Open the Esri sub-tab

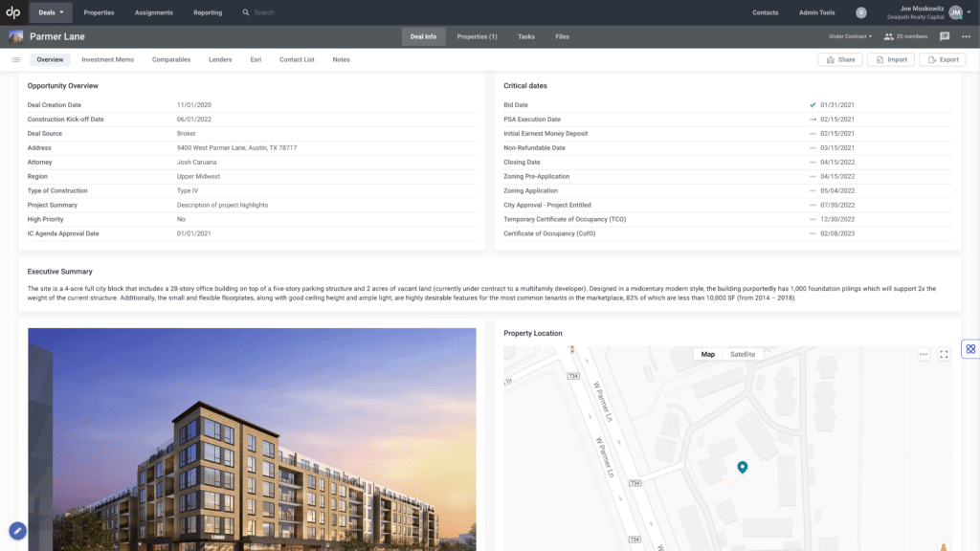(256, 60)
